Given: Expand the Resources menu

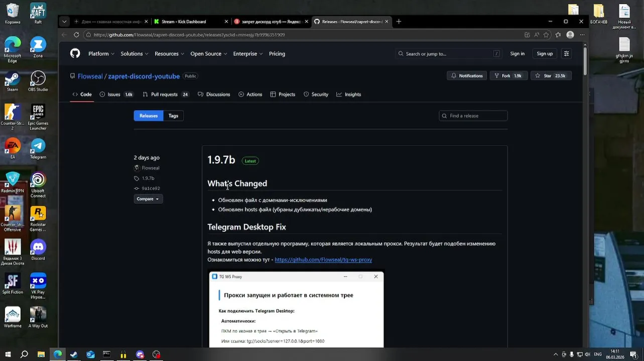Looking at the screenshot, I should coord(169,54).
